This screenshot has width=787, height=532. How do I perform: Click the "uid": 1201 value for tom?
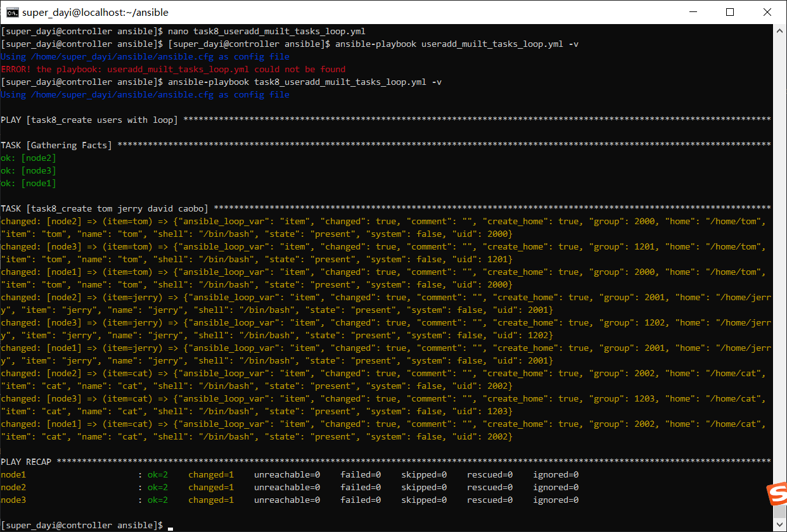[485, 259]
